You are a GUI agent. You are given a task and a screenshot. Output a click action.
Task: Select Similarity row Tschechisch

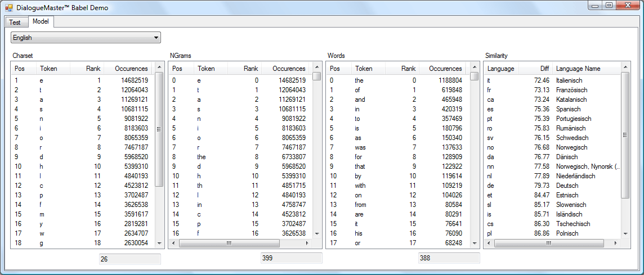(552, 224)
